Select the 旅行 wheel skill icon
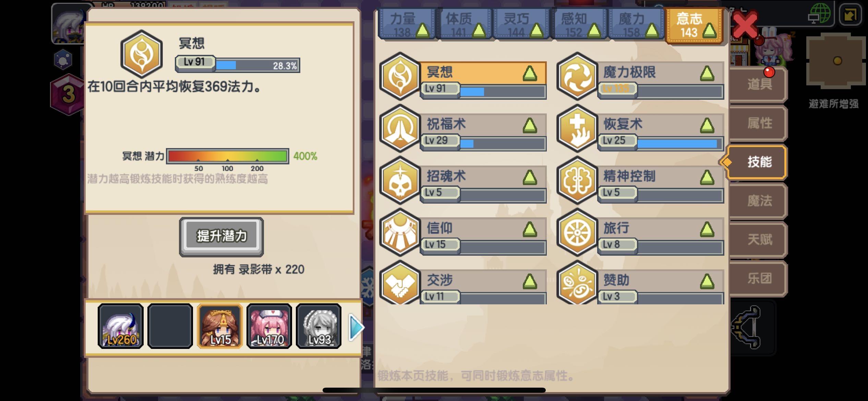 point(577,232)
